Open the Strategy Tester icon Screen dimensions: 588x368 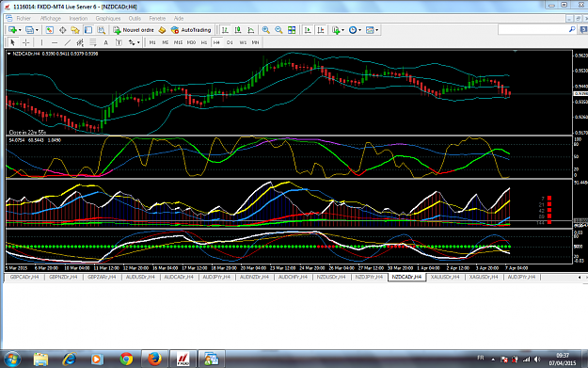point(102,30)
